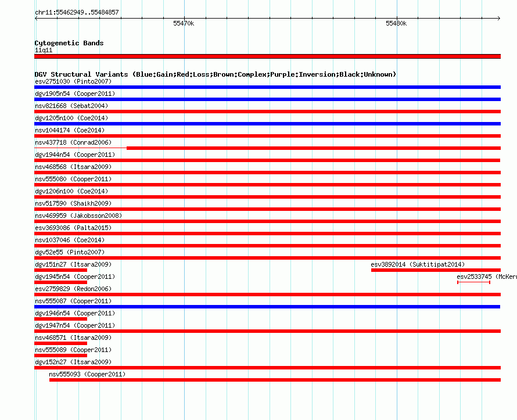517x420 pixels.
Task: Click blue gain bar under esv2751030
Action: point(267,87)
